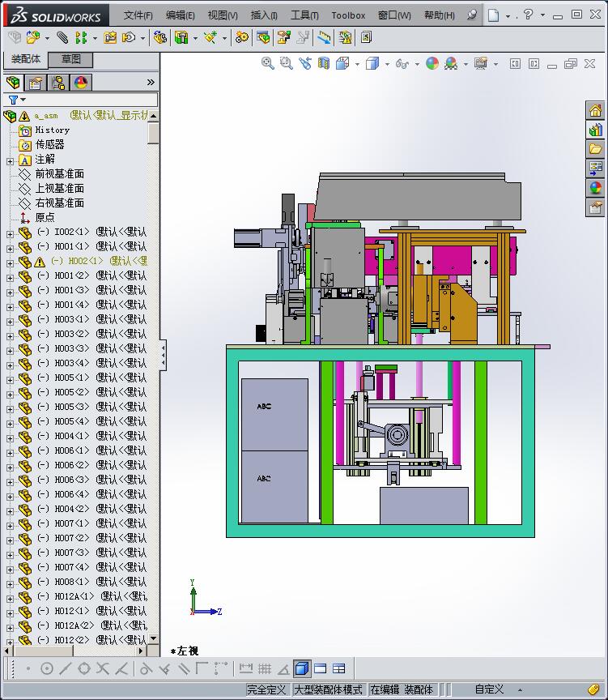Open the Apply Scene dropdown arrow

pyautogui.click(x=466, y=64)
